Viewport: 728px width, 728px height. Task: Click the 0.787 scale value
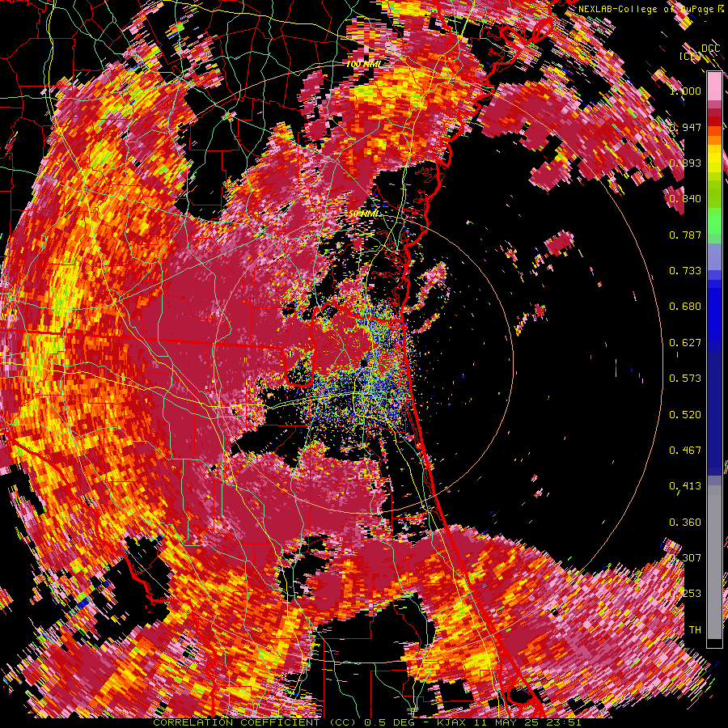685,235
